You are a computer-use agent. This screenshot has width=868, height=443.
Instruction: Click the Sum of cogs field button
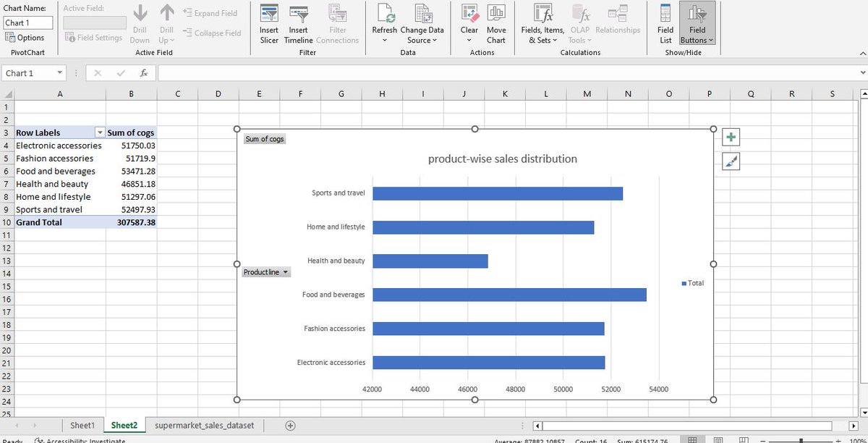265,139
